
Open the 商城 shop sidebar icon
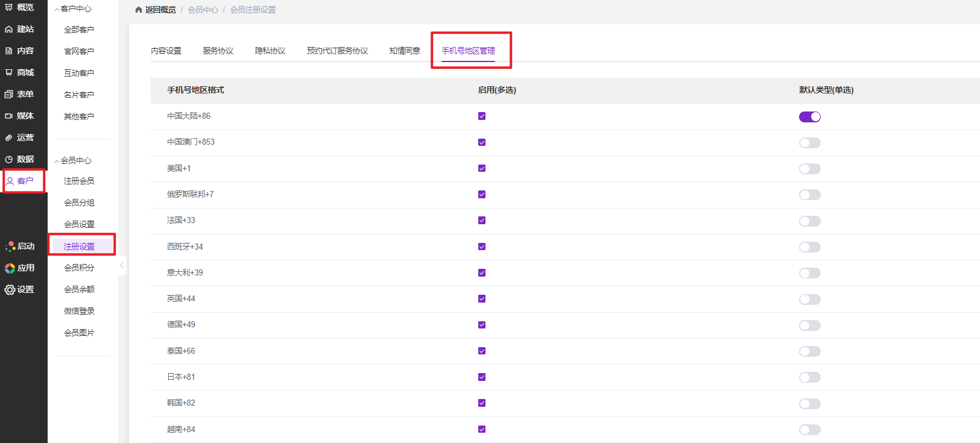tap(9, 72)
